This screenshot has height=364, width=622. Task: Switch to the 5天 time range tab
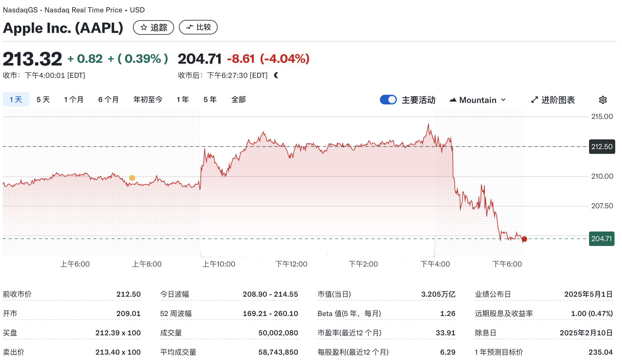pyautogui.click(x=43, y=99)
